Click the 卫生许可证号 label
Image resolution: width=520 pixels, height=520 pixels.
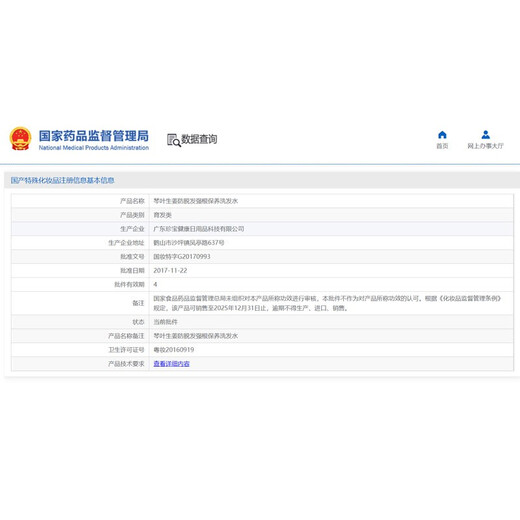click(x=126, y=350)
